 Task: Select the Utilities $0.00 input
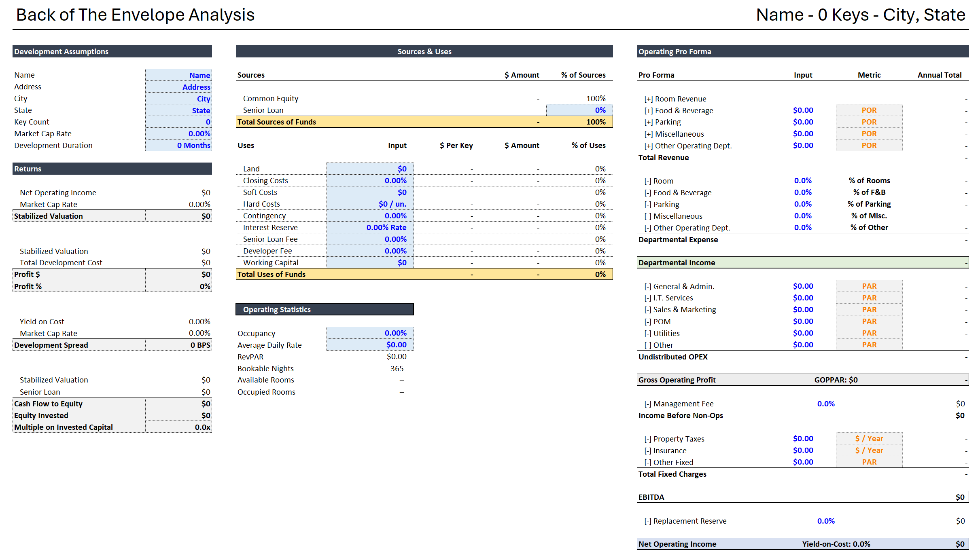803,333
